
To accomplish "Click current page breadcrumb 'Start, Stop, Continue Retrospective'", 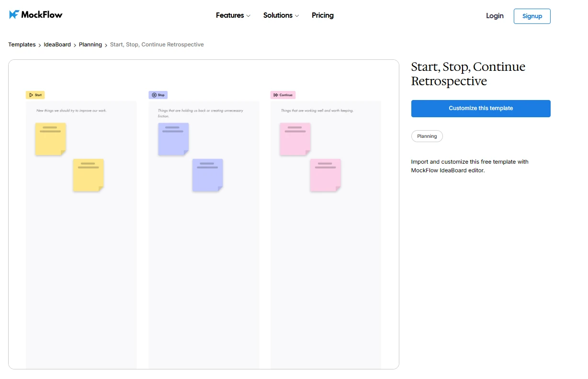I will click(157, 45).
